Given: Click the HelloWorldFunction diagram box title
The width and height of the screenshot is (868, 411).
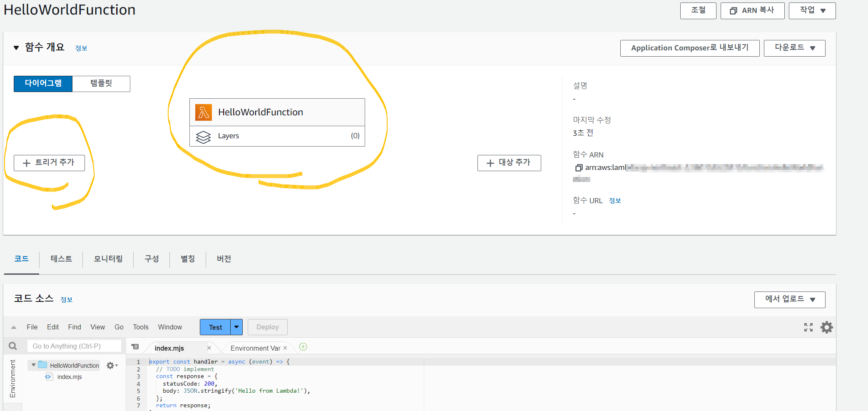Looking at the screenshot, I should [261, 112].
